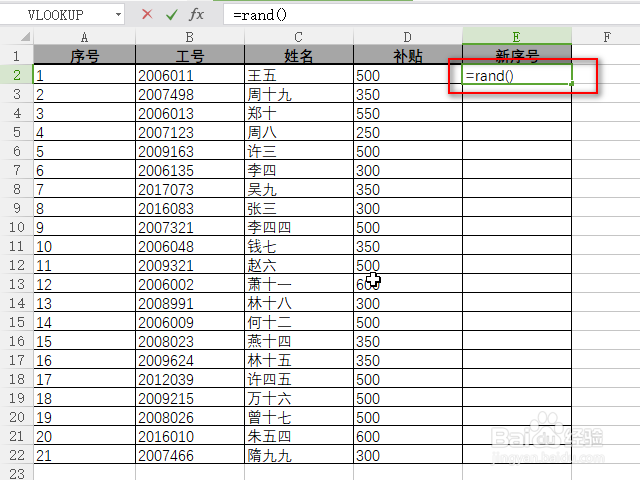Select cell with 工号 2009321
Image resolution: width=640 pixels, height=480 pixels.
point(190,265)
